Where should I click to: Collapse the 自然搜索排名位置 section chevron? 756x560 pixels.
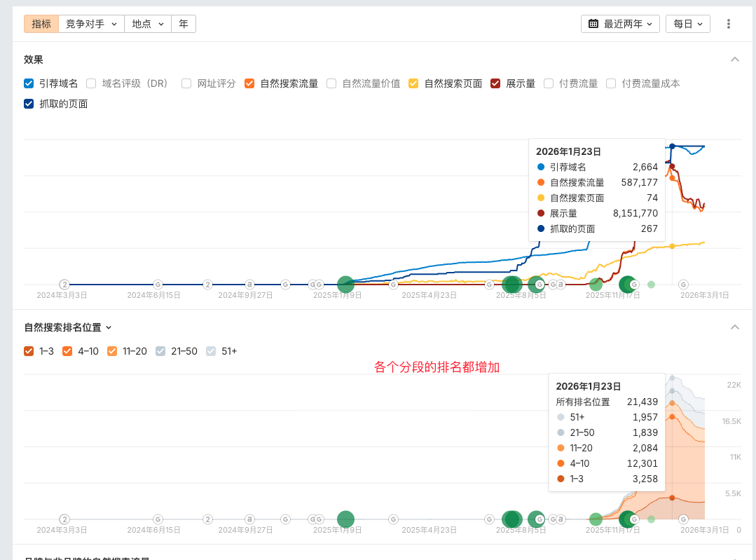735,327
